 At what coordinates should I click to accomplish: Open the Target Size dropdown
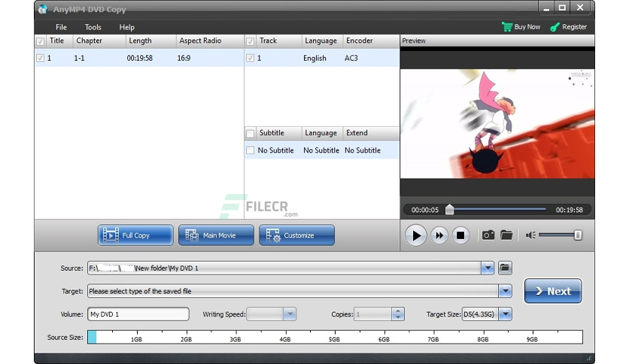(x=505, y=314)
